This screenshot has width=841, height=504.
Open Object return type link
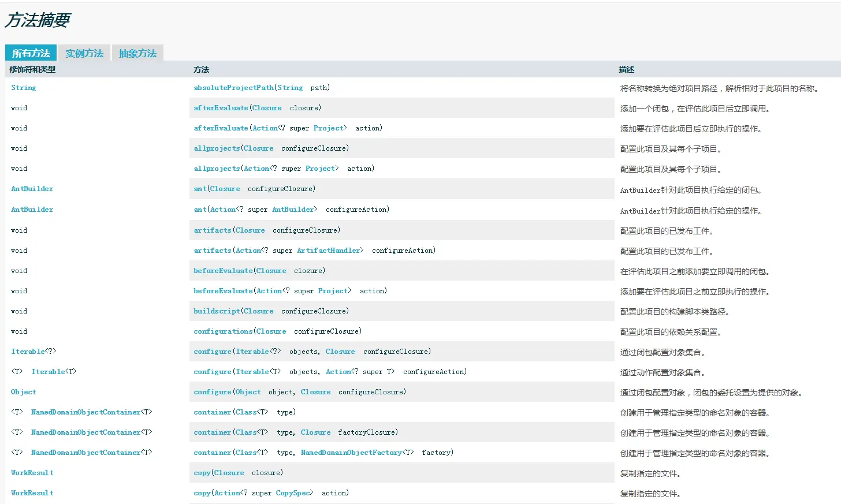pos(24,392)
